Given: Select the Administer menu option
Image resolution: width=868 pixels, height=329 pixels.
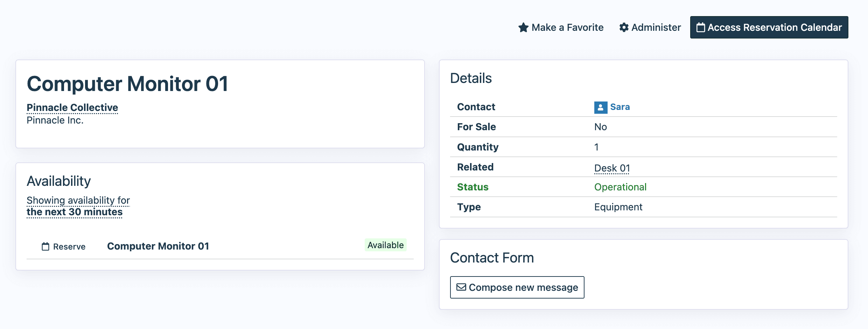Looking at the screenshot, I should pos(656,27).
